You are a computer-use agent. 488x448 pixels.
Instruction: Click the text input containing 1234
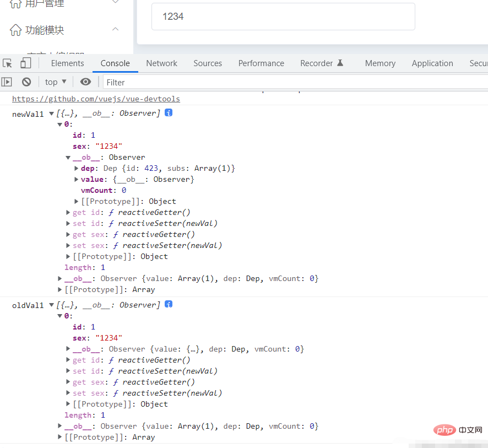283,17
